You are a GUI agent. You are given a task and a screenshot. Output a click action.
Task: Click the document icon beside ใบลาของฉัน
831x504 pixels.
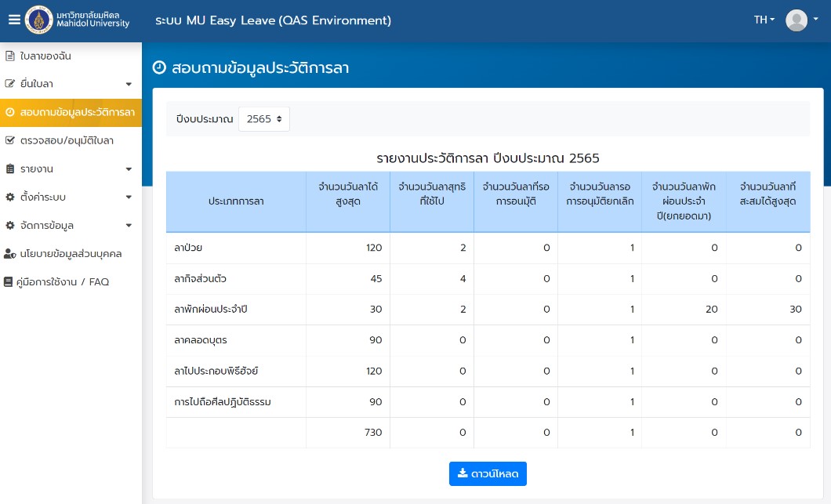10,56
